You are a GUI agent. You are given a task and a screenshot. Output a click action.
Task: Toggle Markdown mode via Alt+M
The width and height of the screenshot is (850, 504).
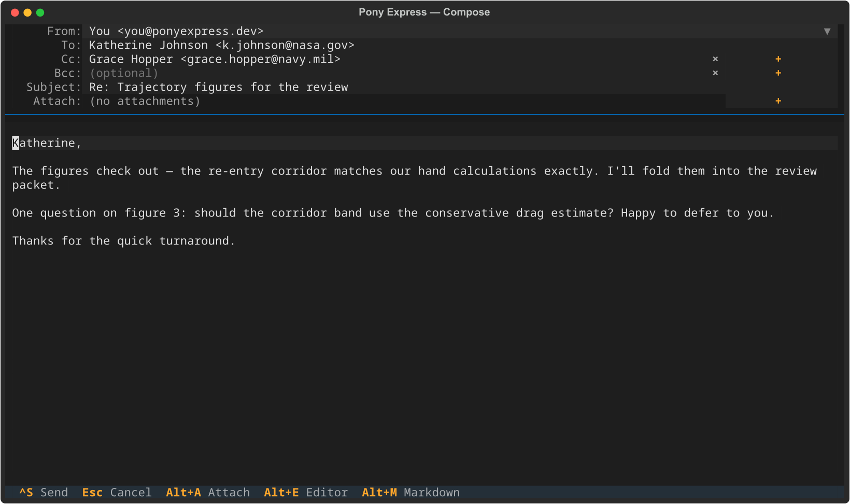(x=410, y=493)
